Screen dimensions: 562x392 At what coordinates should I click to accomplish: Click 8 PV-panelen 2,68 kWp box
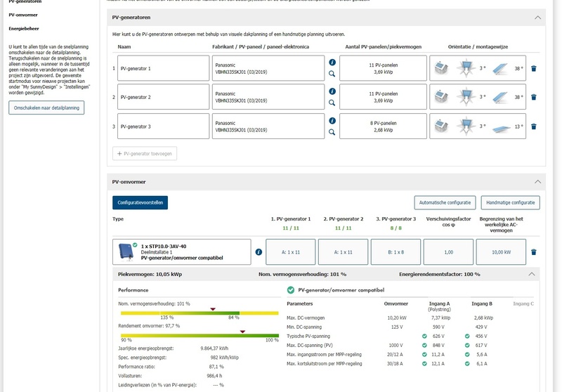(383, 126)
